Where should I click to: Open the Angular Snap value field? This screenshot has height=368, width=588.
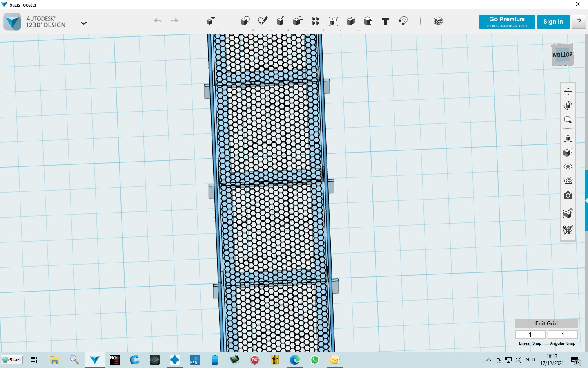[563, 334]
